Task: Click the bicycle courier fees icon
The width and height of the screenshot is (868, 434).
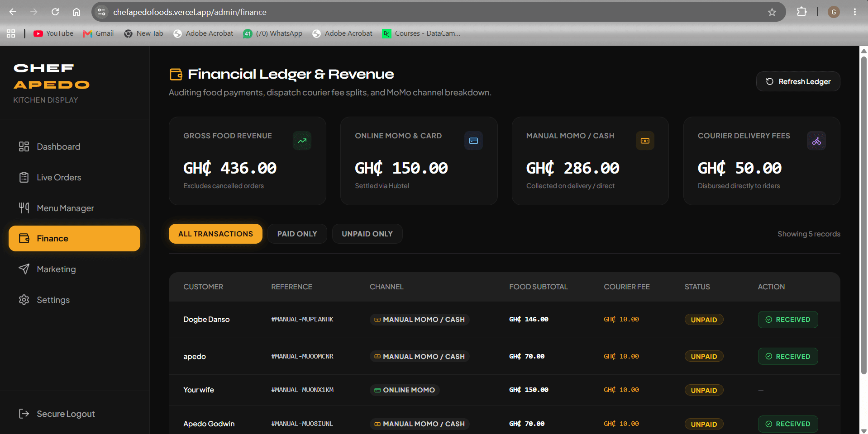Action: tap(816, 141)
